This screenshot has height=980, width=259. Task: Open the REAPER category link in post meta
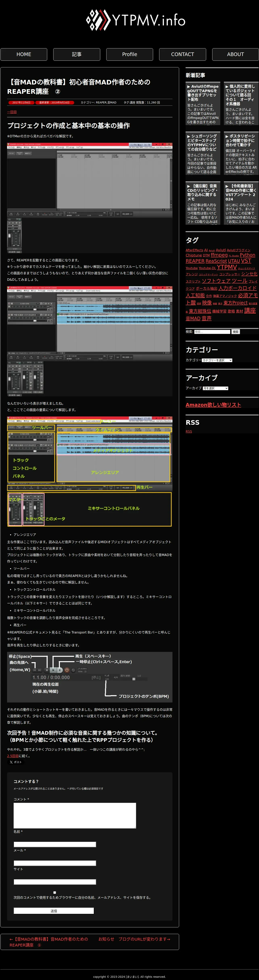101,102
